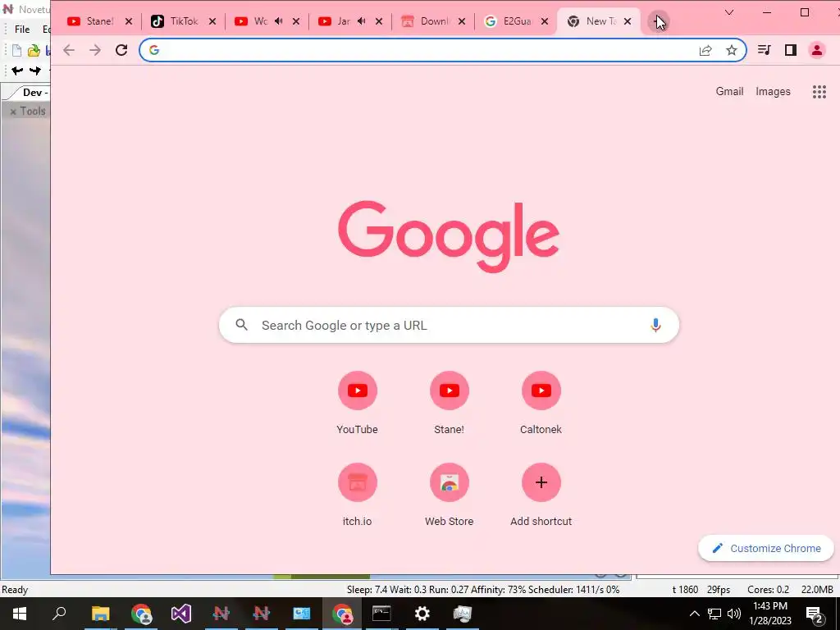
Task: Click Chrome's forward navigation arrow
Action: 95,50
